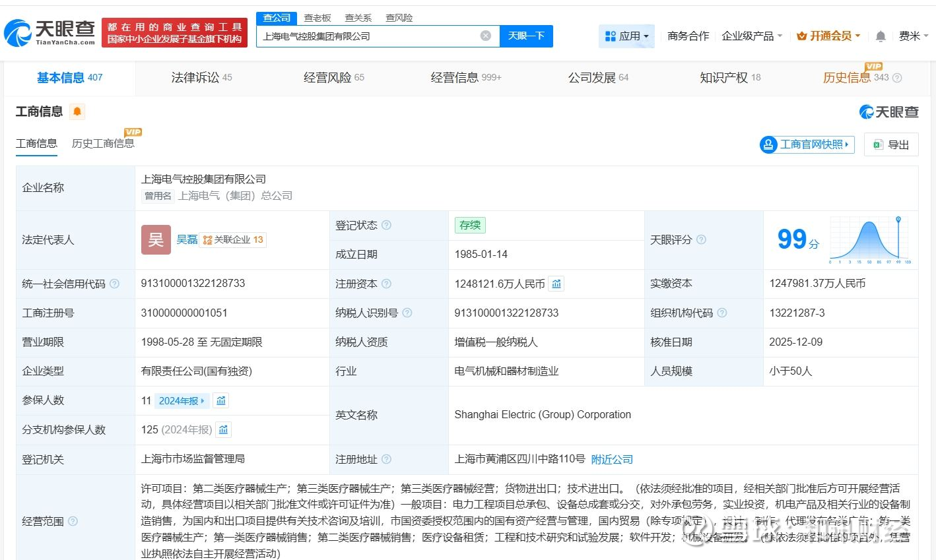Click the notification bell icon in header
Screen dimensions: 936x560
(880, 36)
